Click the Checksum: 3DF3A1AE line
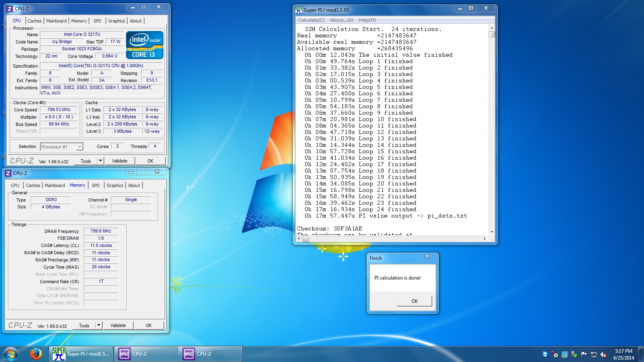The height and width of the screenshot is (362, 644). tap(330, 228)
